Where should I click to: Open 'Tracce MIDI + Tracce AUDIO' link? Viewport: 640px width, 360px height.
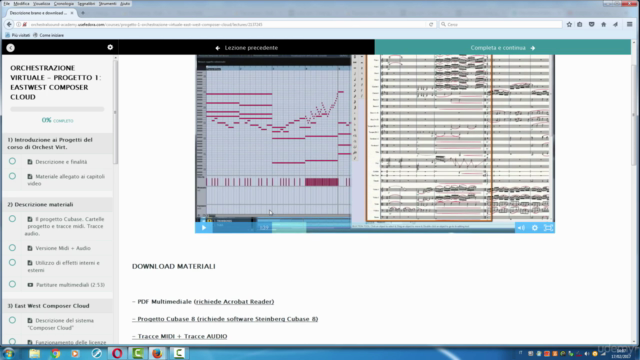[180, 336]
